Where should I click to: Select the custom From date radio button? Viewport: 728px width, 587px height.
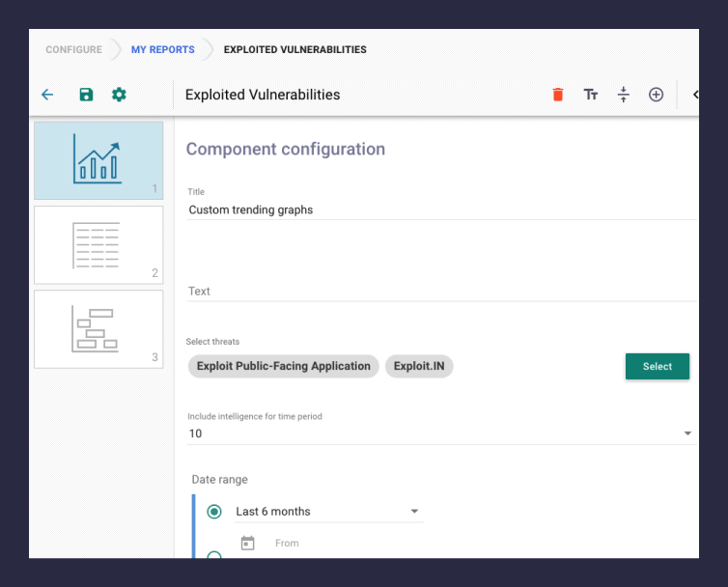pyautogui.click(x=214, y=554)
